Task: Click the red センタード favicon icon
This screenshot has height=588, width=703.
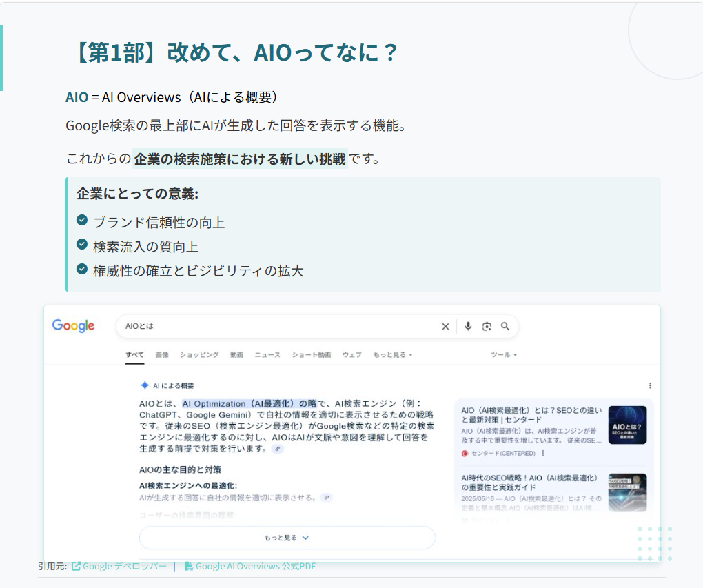Action: click(x=465, y=454)
